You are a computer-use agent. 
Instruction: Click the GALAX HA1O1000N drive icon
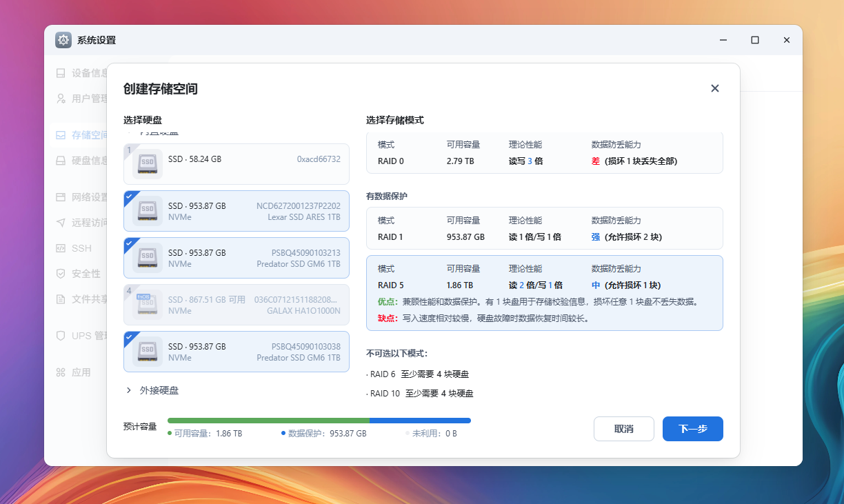point(147,305)
